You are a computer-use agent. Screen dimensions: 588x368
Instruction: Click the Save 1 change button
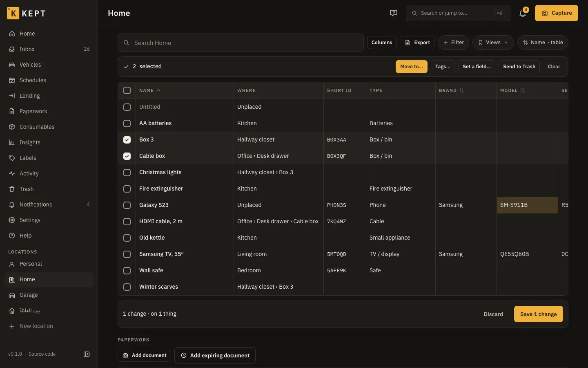[x=538, y=314]
